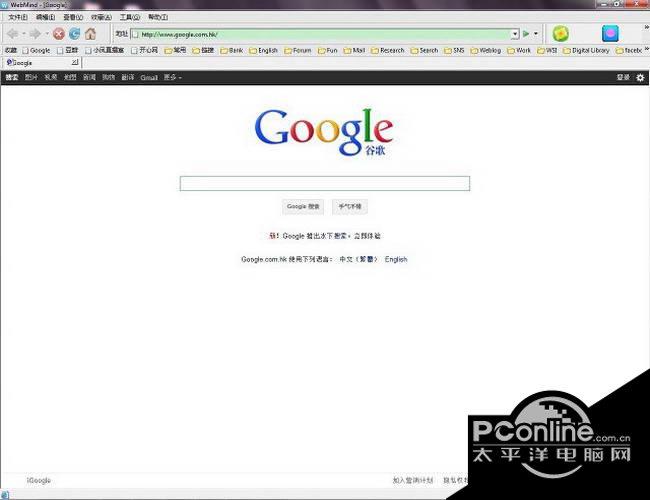Reload the page with the blue refresh icon
This screenshot has width=650, height=500.
click(75, 34)
